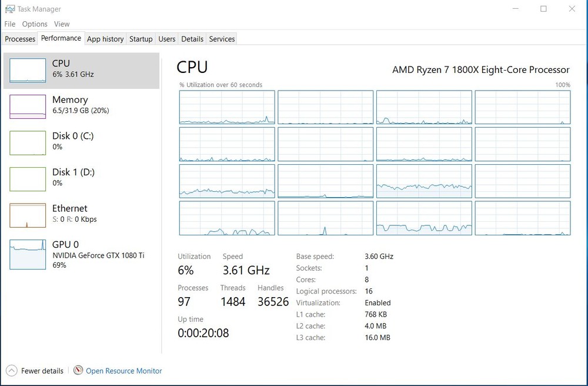The height and width of the screenshot is (386, 588).
Task: Switch to the Processes tab
Action: [x=19, y=39]
